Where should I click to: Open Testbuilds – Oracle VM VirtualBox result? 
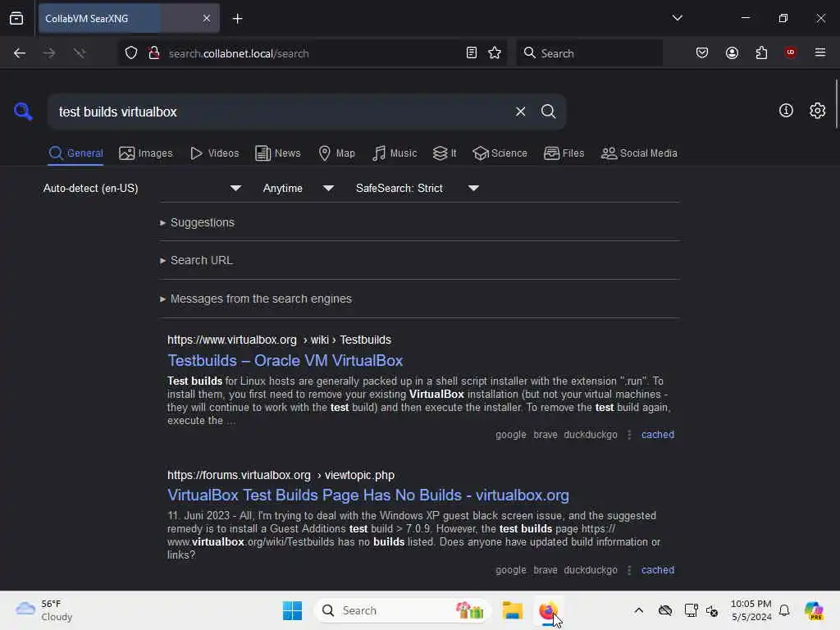[285, 361]
